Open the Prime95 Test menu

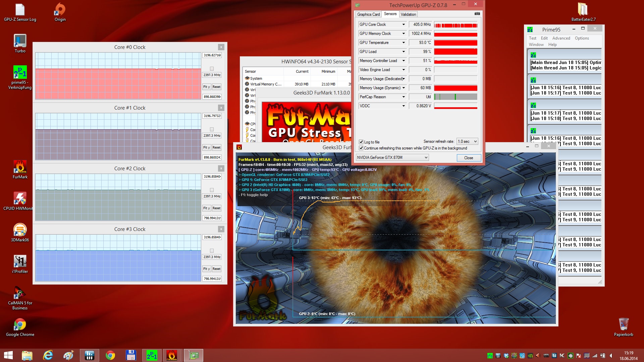point(533,38)
